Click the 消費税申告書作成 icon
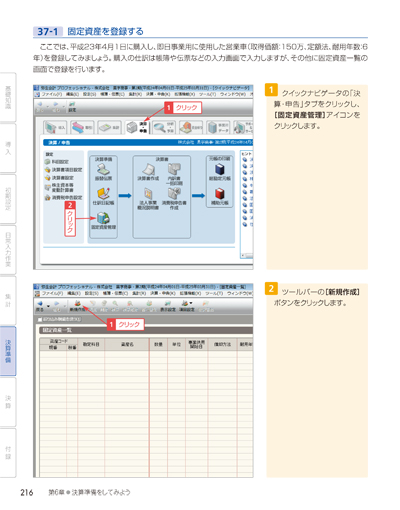400x510 pixels. [x=174, y=194]
